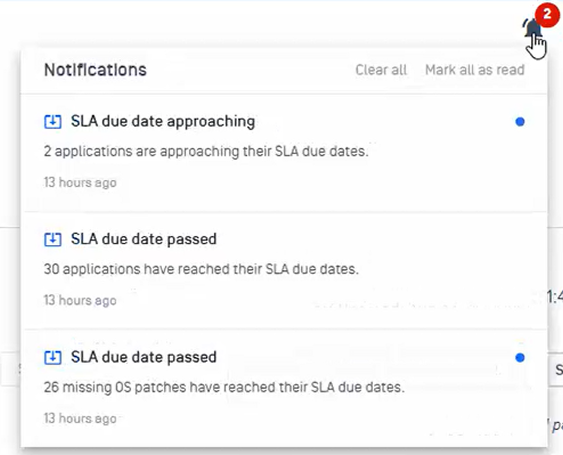Clear all notifications

381,70
